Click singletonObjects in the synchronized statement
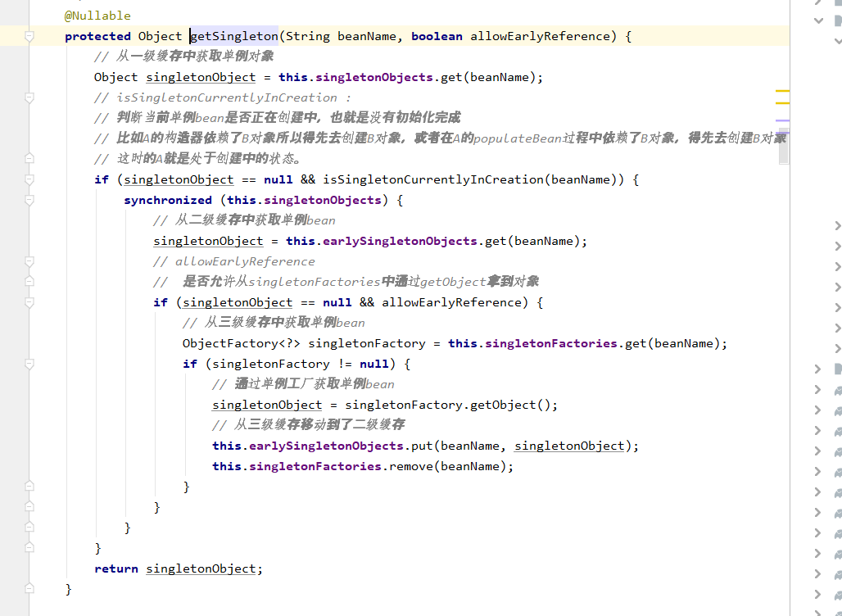This screenshot has height=616, width=842. click(322, 200)
